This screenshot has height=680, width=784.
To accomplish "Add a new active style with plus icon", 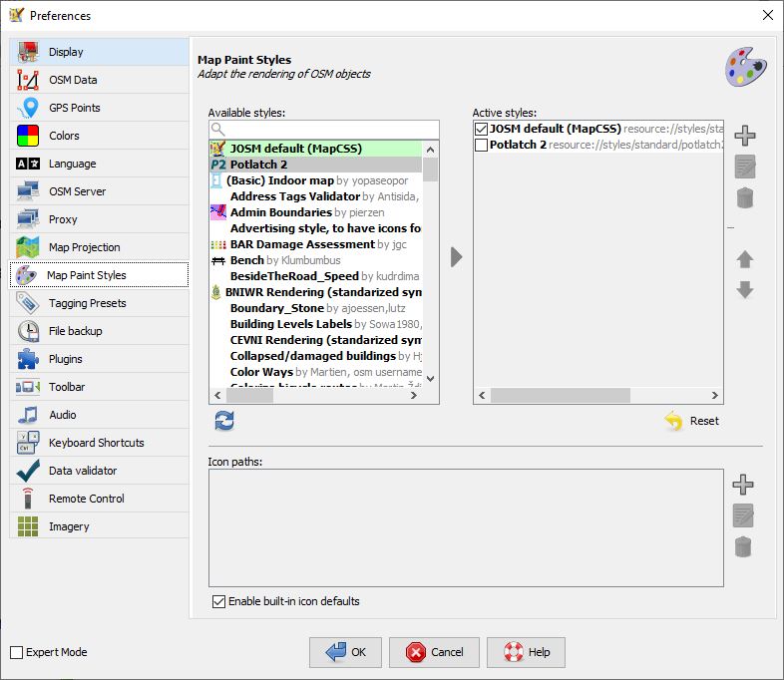I will [744, 136].
